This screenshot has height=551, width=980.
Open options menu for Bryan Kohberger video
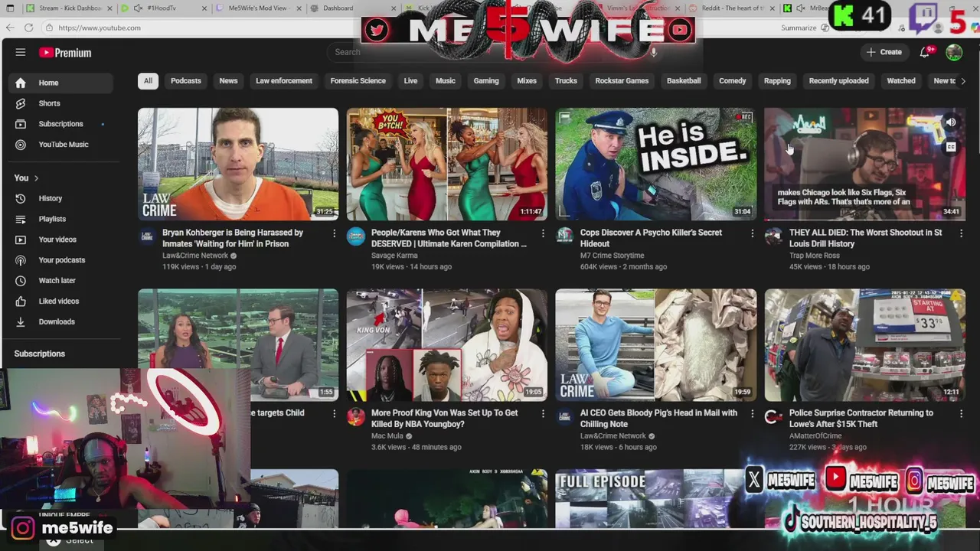pyautogui.click(x=334, y=233)
